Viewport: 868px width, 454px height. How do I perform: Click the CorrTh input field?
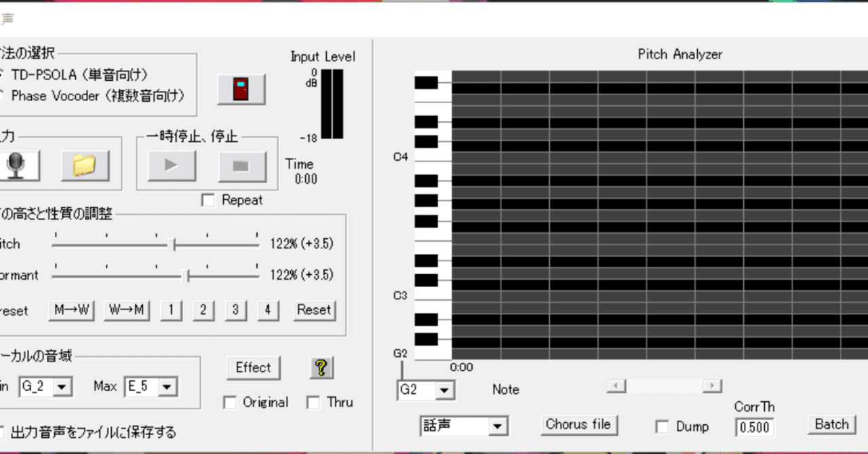coord(755,428)
